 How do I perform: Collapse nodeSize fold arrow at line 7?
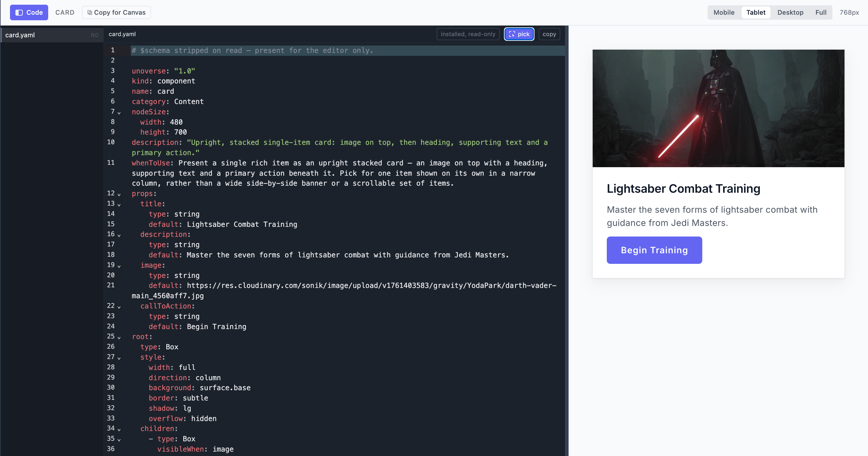point(119,113)
